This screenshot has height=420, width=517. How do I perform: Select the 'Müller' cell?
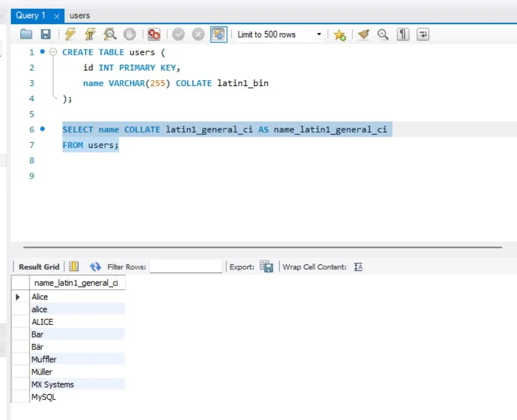77,372
